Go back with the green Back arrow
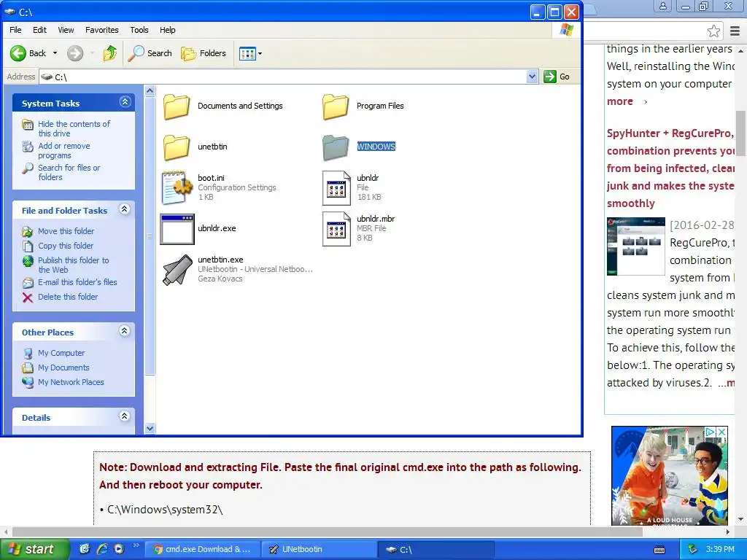The image size is (747, 560). coord(18,53)
